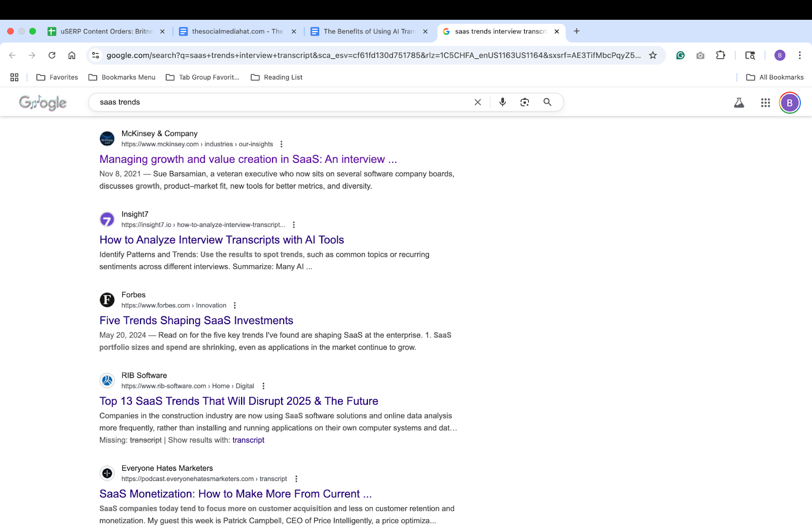
Task: Open Top 13 SaaS Trends article
Action: coord(239,401)
